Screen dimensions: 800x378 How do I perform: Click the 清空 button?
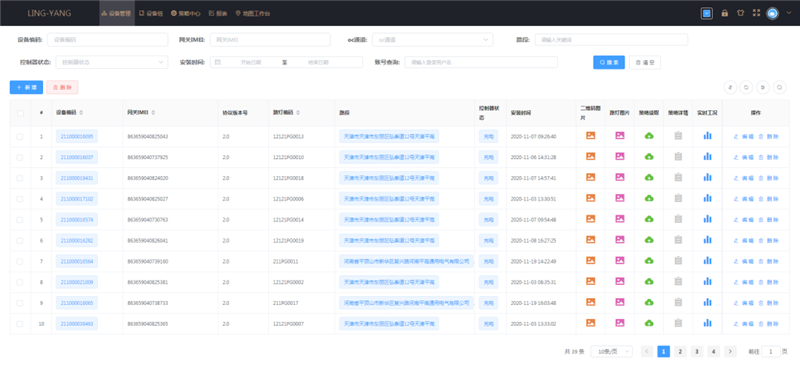tap(645, 62)
